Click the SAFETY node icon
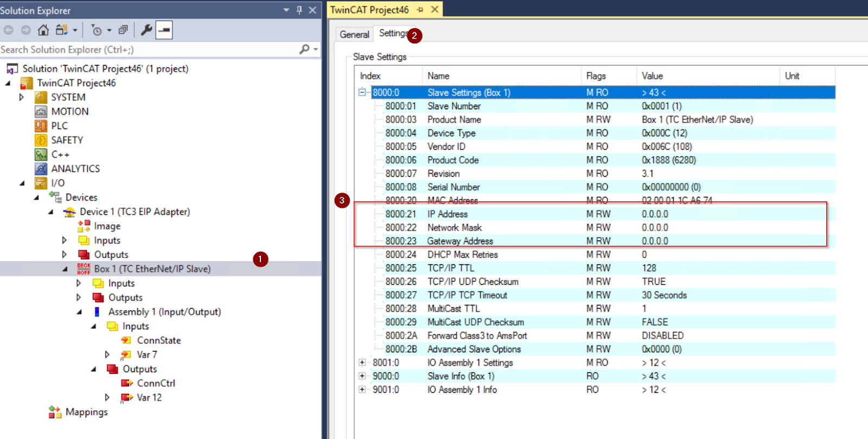 [41, 140]
